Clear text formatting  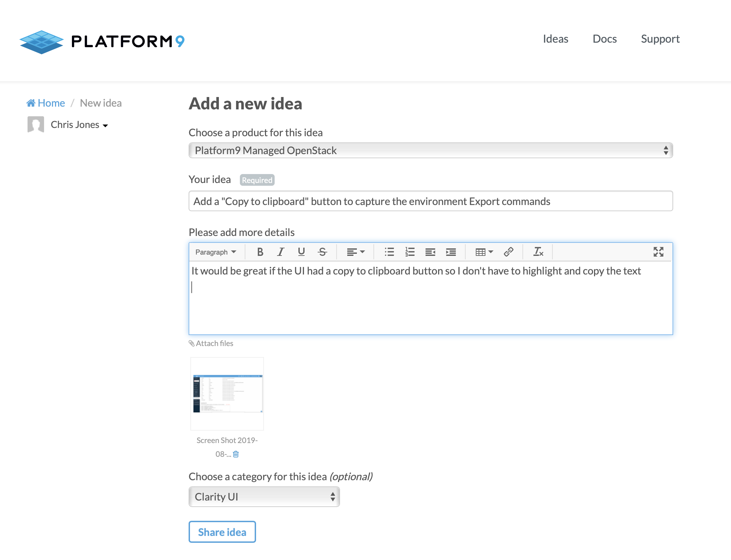click(x=538, y=252)
